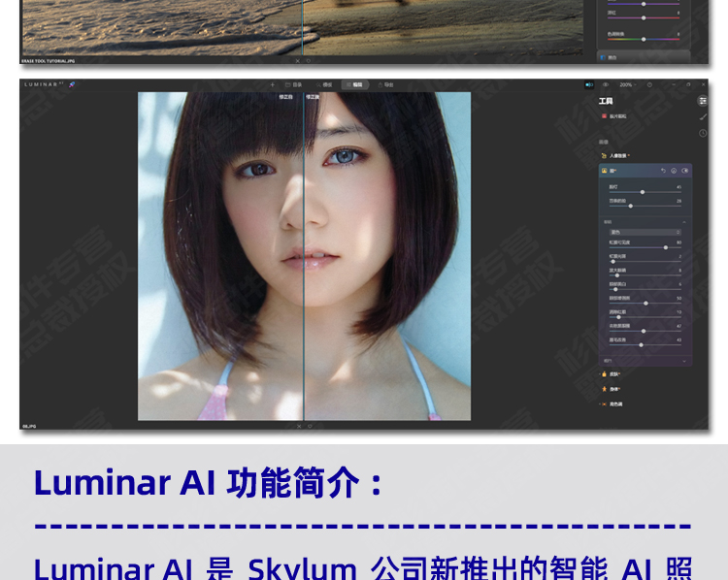728x580 pixels.
Task: Click the rocket icon beside Luminar logo
Action: [x=72, y=84]
